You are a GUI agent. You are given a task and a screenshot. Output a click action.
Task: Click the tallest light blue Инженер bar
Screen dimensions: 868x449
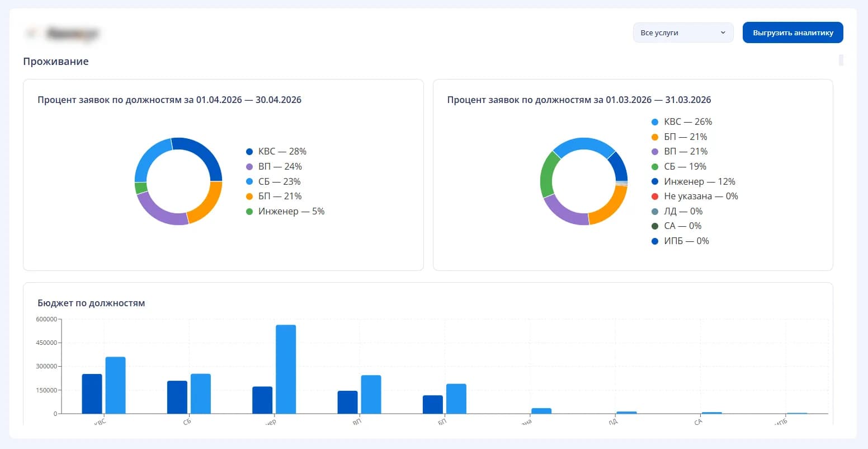[286, 369]
